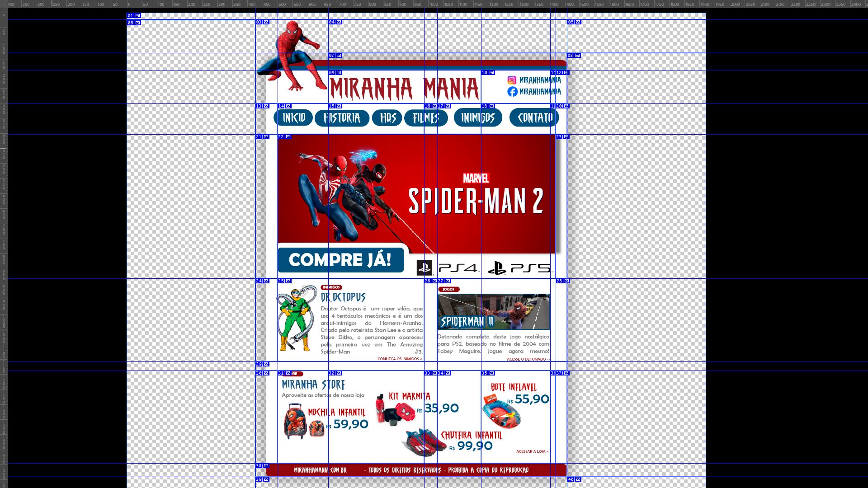Click the Marvel logo on the banner
Viewport: 868px width, 488px height.
click(x=476, y=178)
